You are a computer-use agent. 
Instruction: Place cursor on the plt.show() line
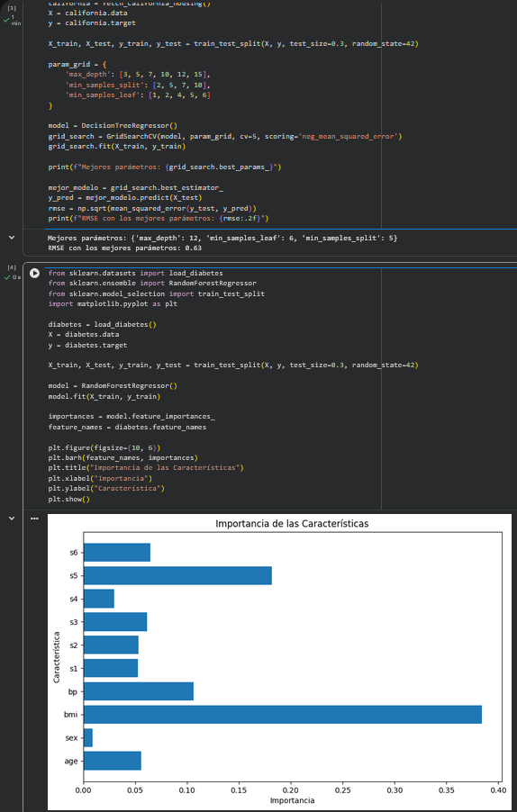(68, 500)
